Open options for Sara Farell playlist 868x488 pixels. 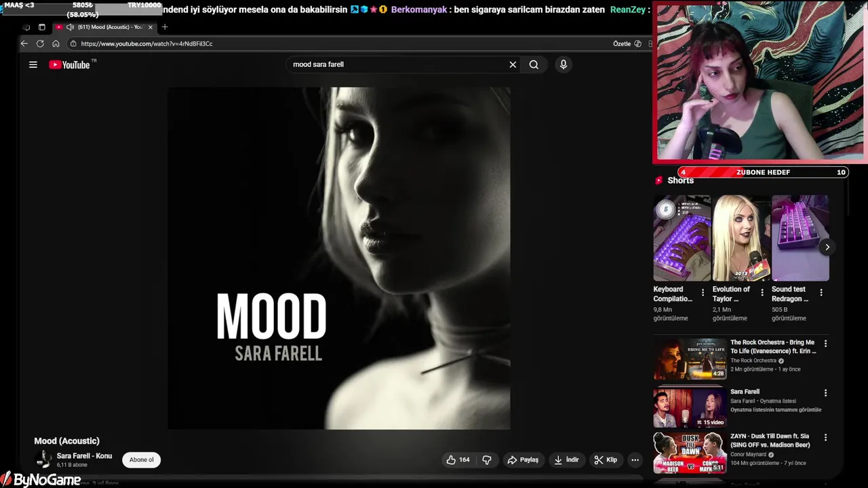pyautogui.click(x=825, y=393)
